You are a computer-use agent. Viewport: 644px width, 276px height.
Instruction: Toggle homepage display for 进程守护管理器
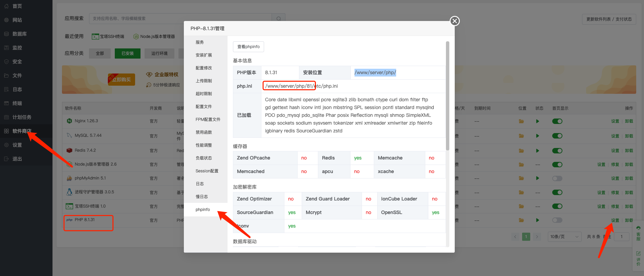tap(557, 192)
